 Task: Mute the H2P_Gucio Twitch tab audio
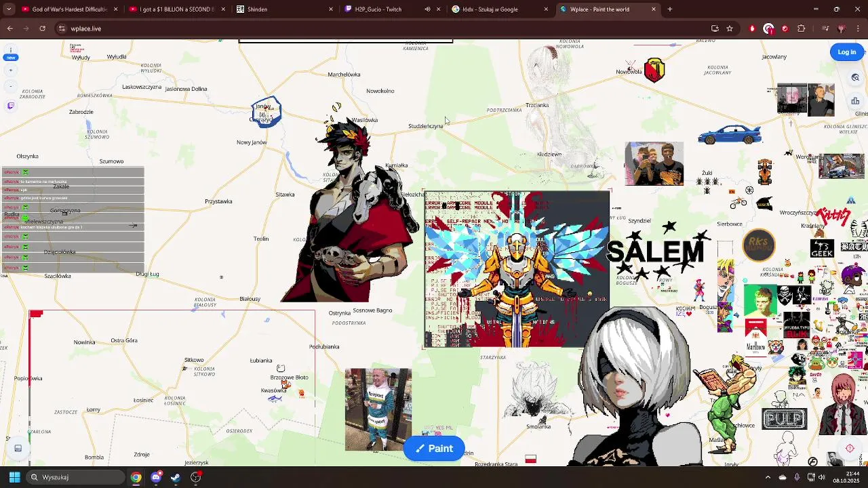pyautogui.click(x=427, y=9)
